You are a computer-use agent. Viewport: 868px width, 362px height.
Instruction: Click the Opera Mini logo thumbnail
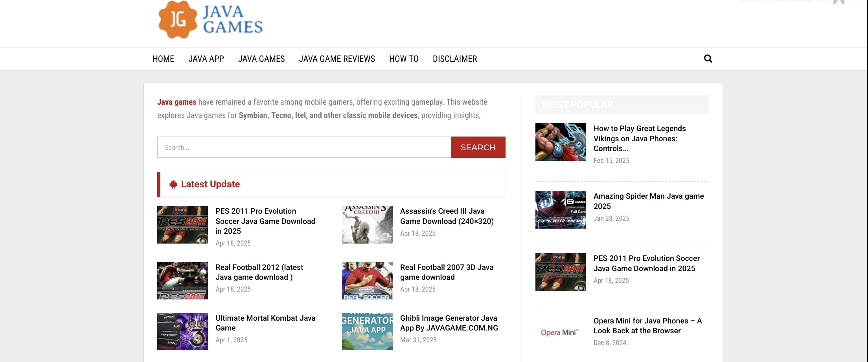pyautogui.click(x=561, y=333)
